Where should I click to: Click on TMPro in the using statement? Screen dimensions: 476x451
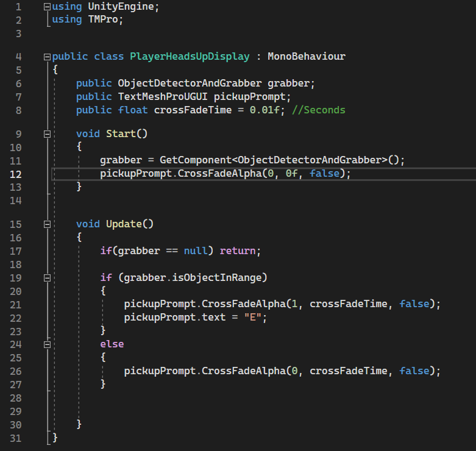click(103, 20)
